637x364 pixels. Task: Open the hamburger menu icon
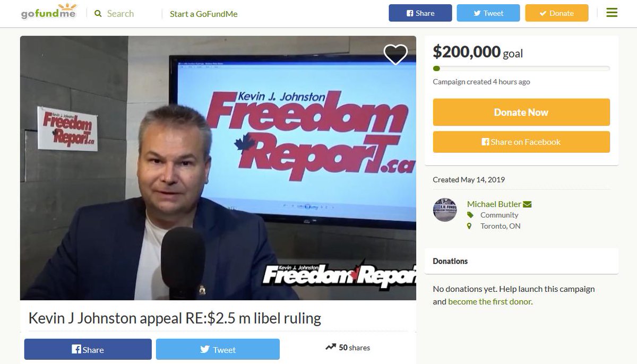(612, 13)
